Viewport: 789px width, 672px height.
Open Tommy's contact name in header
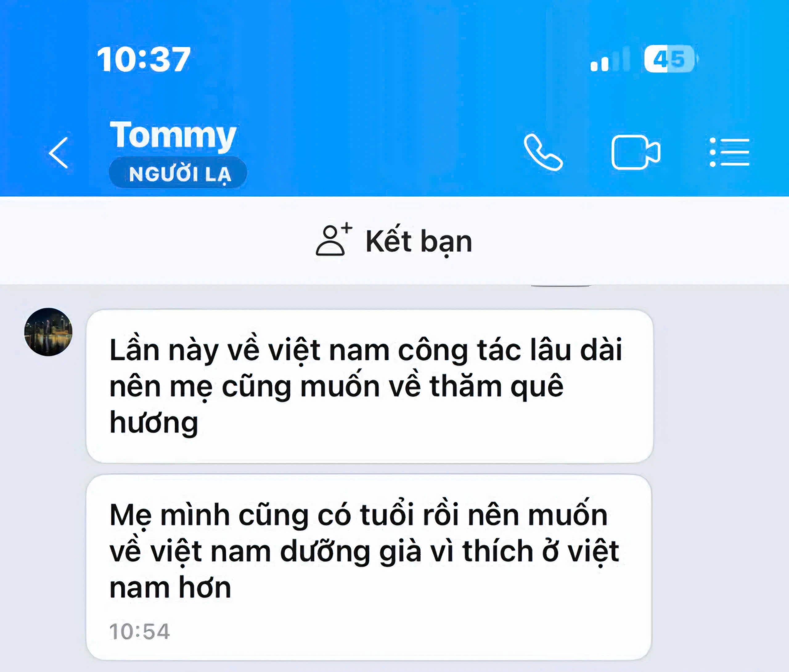pos(173,135)
